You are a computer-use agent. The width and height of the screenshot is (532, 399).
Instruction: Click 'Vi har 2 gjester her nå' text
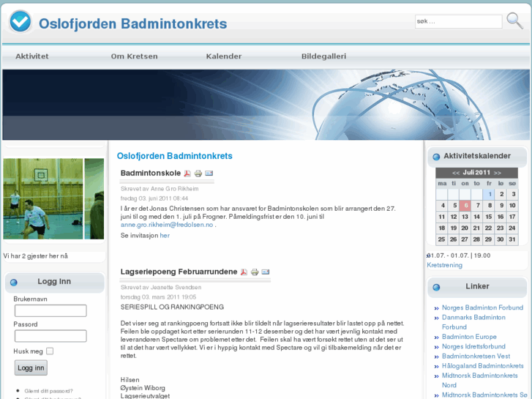tap(36, 256)
